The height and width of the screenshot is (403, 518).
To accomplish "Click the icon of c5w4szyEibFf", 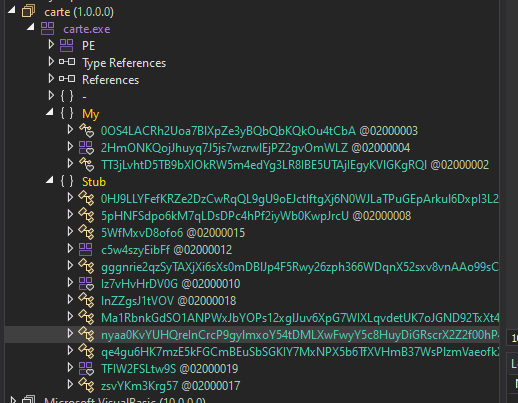I will click(x=85, y=249).
